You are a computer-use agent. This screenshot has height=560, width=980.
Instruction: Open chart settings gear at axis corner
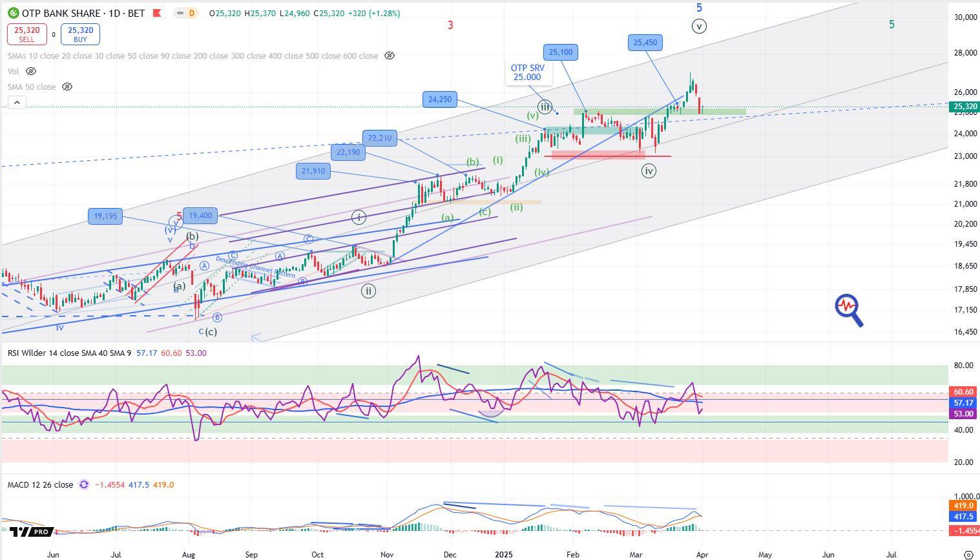click(x=968, y=554)
